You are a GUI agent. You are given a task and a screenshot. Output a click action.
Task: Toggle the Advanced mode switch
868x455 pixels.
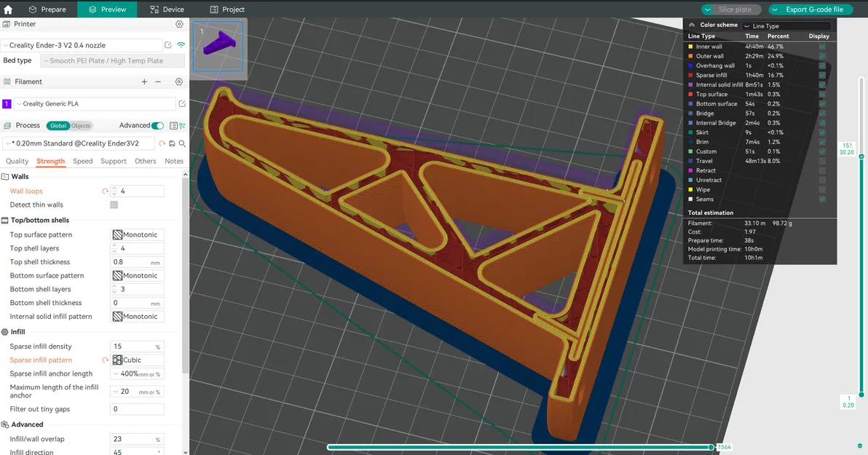pos(158,126)
